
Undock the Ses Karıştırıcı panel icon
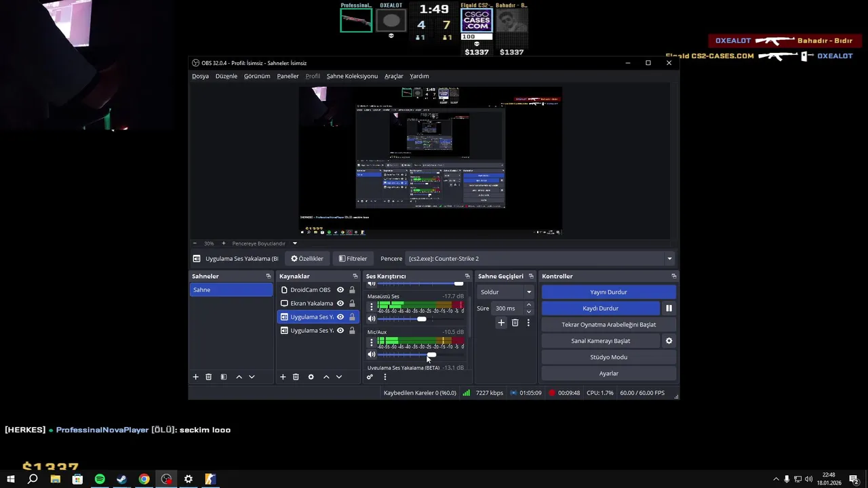467,277
